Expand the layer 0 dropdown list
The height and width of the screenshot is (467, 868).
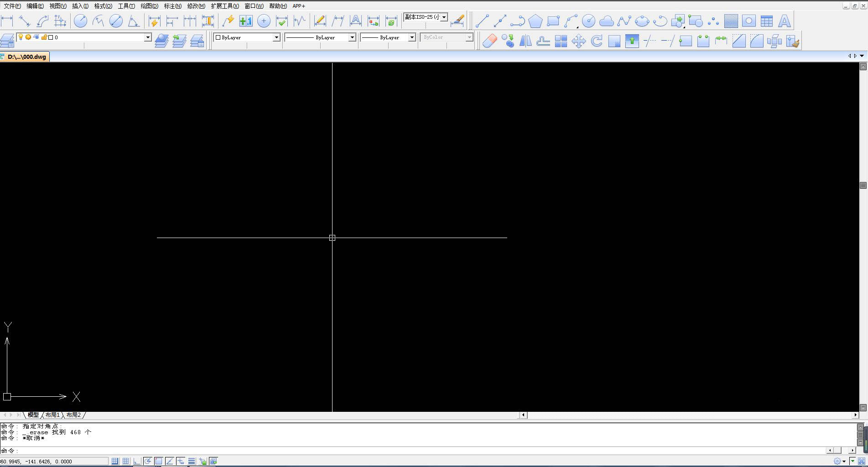148,37
